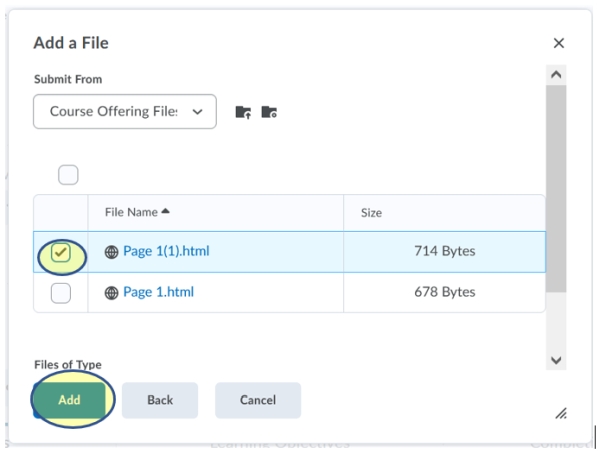Image resolution: width=600 pixels, height=454 pixels.
Task: Click globe icon beside Page 1(1).html
Action: pyautogui.click(x=111, y=252)
